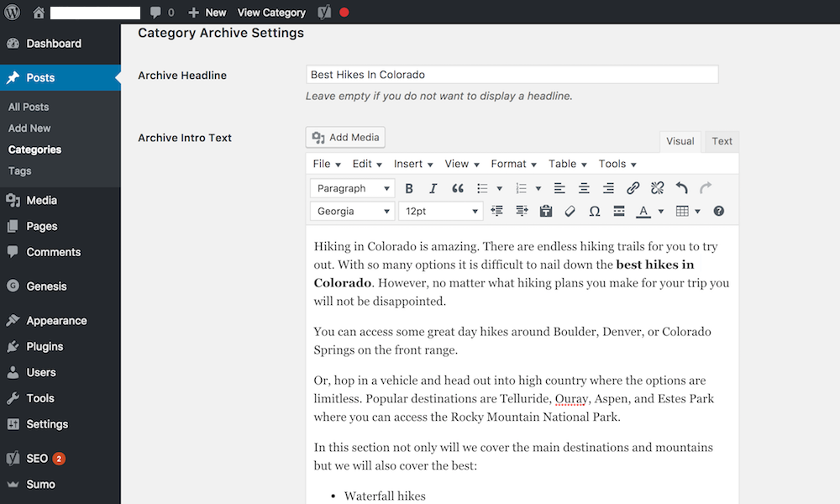The image size is (840, 504).
Task: Open the Format editor menu
Action: point(513,164)
